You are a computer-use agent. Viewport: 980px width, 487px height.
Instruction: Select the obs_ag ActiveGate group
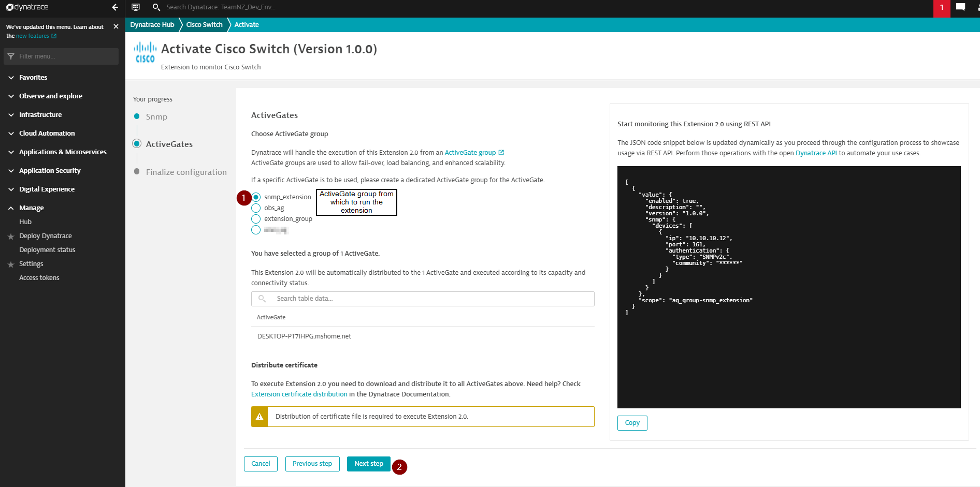click(x=256, y=208)
